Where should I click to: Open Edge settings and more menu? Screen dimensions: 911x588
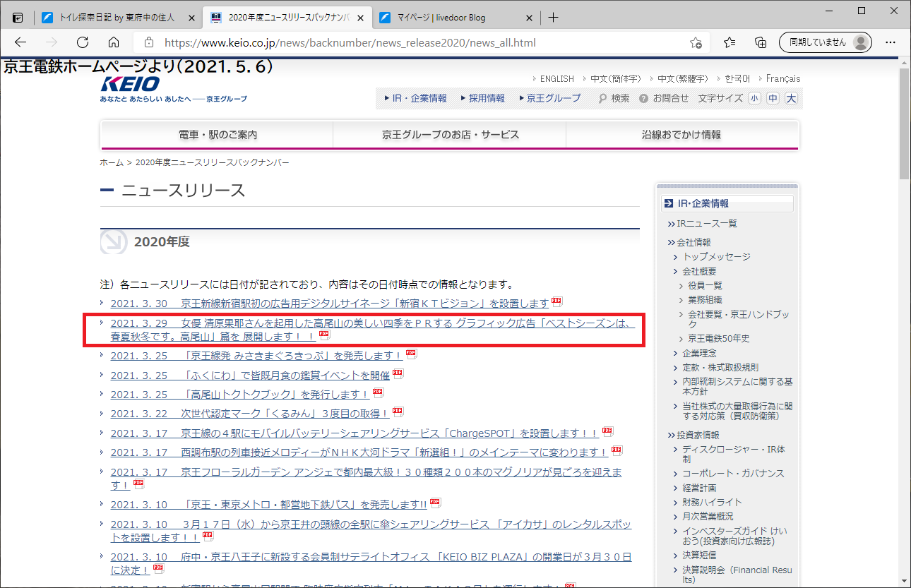(891, 42)
